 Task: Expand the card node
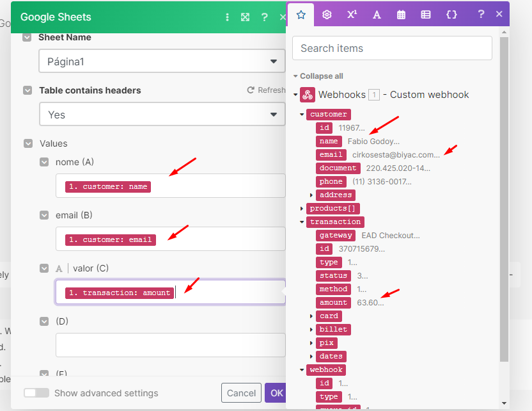coord(311,316)
